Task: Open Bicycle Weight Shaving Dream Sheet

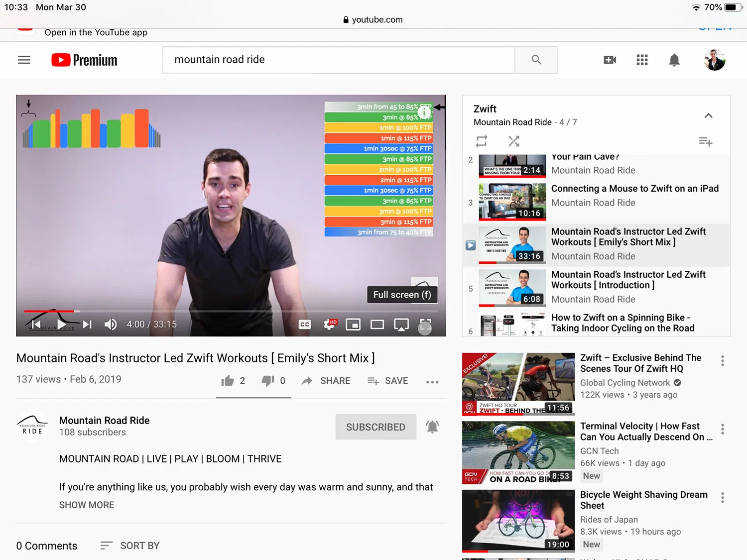Action: (x=643, y=500)
